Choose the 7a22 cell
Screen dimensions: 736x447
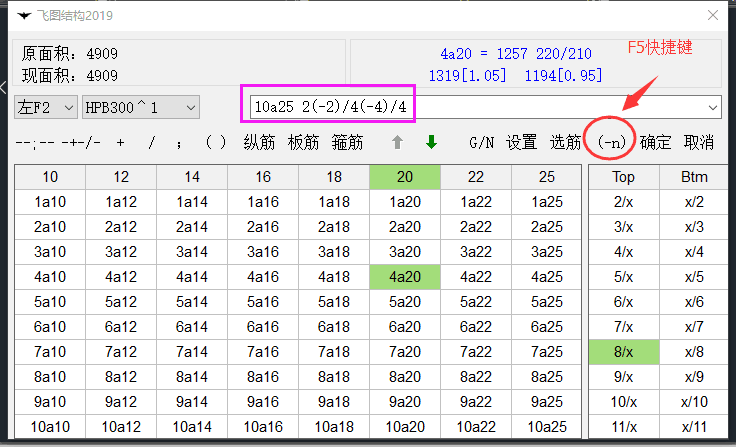click(475, 352)
